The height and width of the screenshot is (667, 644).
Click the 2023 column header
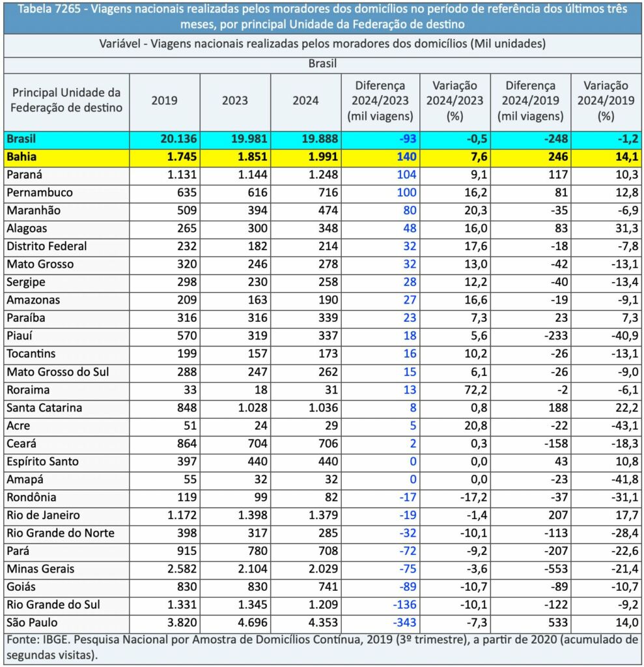[x=235, y=101]
